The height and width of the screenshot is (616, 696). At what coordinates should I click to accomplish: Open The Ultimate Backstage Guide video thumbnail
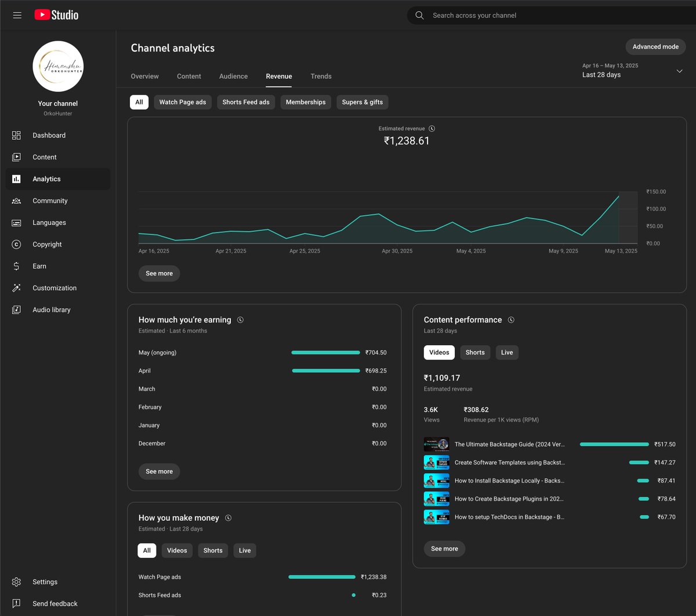pos(436,444)
